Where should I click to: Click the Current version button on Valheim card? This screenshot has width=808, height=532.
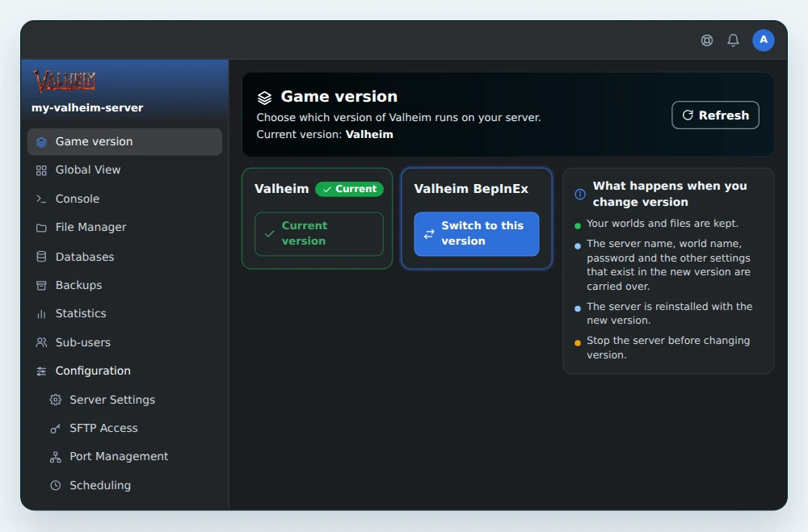319,234
